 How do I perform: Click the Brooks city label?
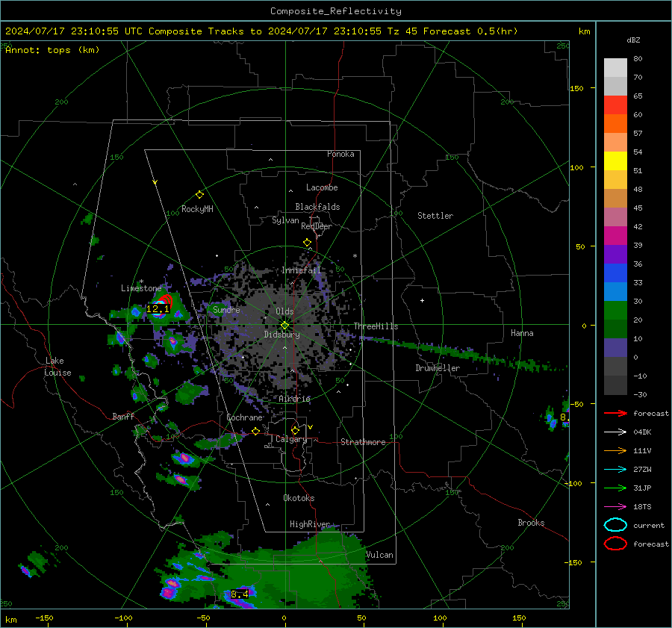pyautogui.click(x=531, y=523)
